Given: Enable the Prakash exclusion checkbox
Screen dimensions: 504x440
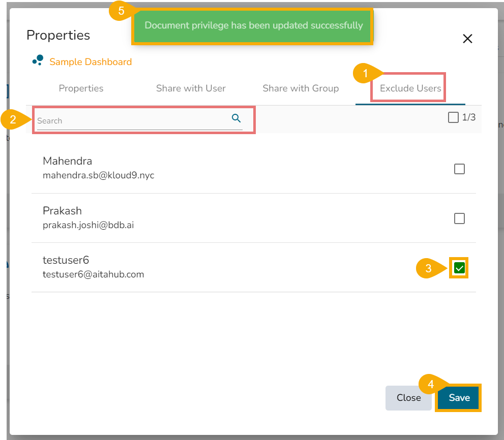Looking at the screenshot, I should click(x=459, y=218).
